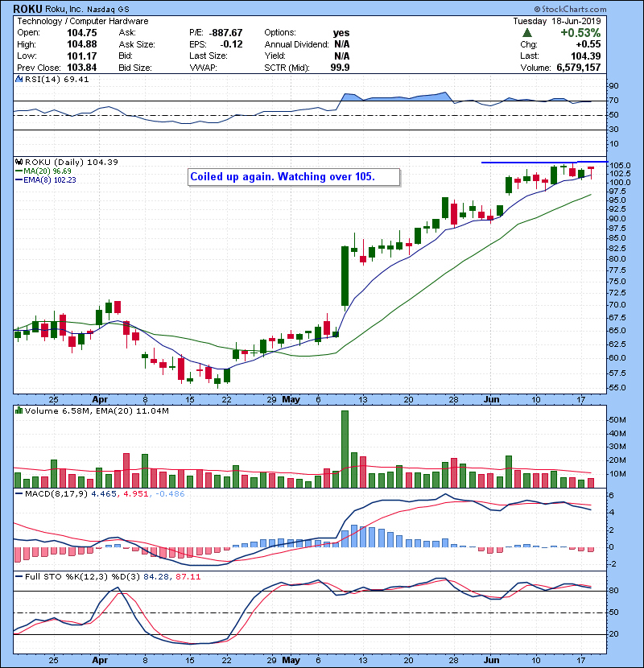Click the EMA(8) 102.23 legend text
Screen dimensions: 644x668
50,180
